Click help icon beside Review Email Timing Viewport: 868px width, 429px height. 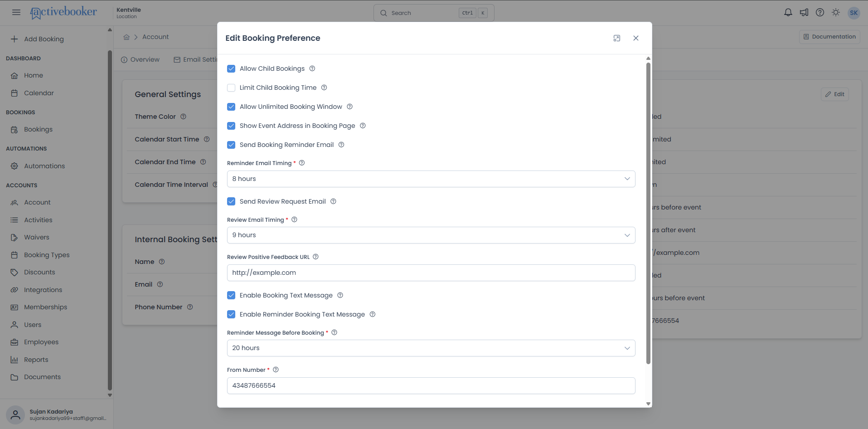point(294,219)
